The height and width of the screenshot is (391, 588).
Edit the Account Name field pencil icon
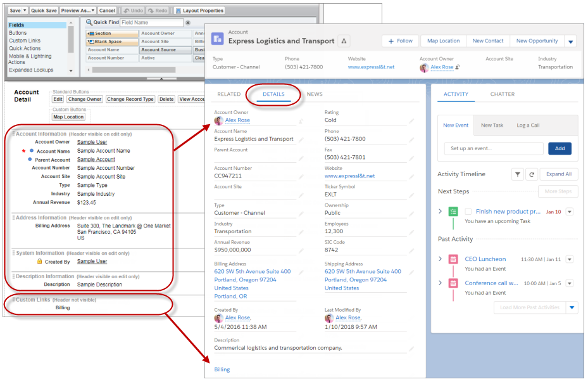301,139
